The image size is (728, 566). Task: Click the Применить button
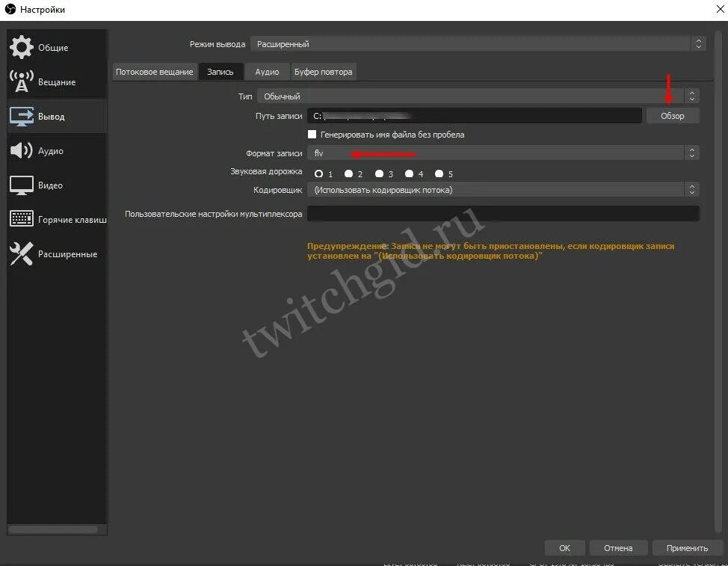687,548
